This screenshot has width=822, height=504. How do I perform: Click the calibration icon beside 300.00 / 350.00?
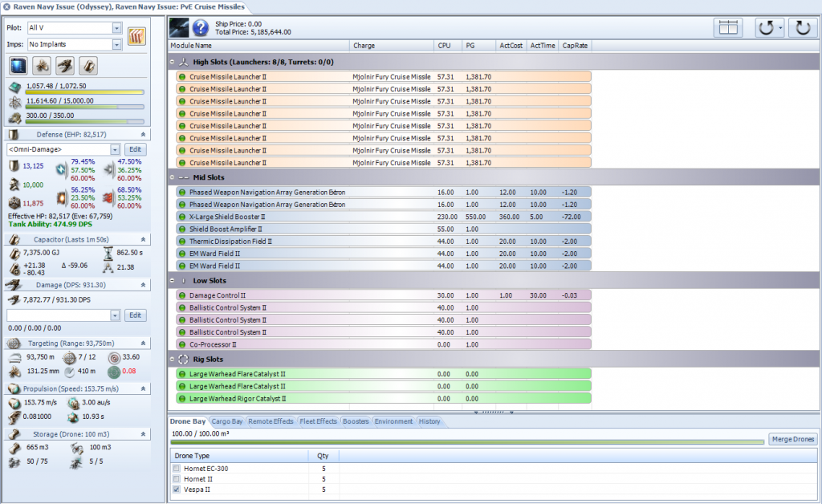point(14,116)
